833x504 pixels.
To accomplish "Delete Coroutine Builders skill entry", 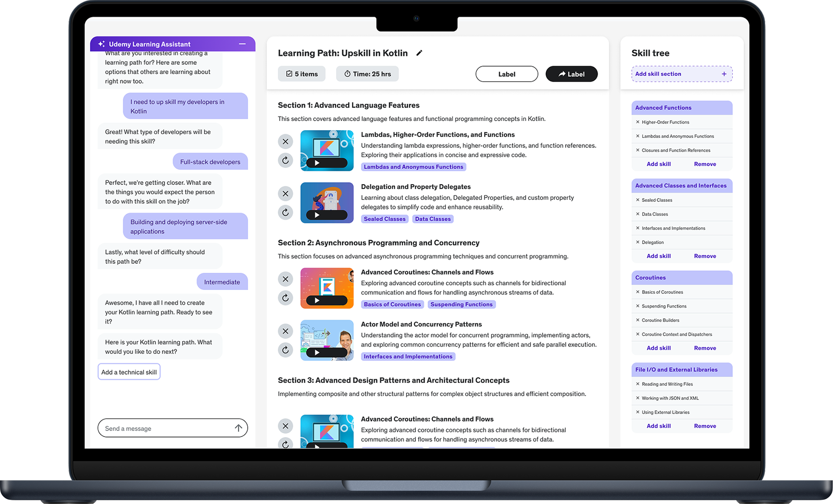I will [x=638, y=320].
